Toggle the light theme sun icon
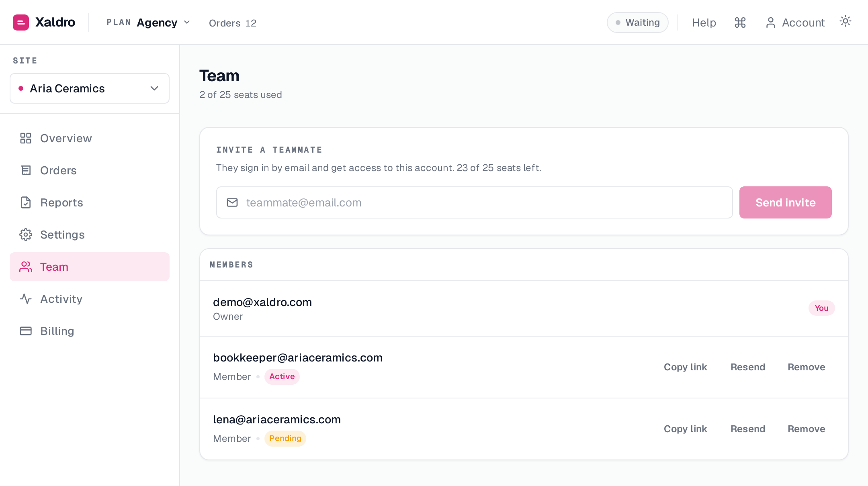Screen dimensions: 868x486 click(x=845, y=21)
